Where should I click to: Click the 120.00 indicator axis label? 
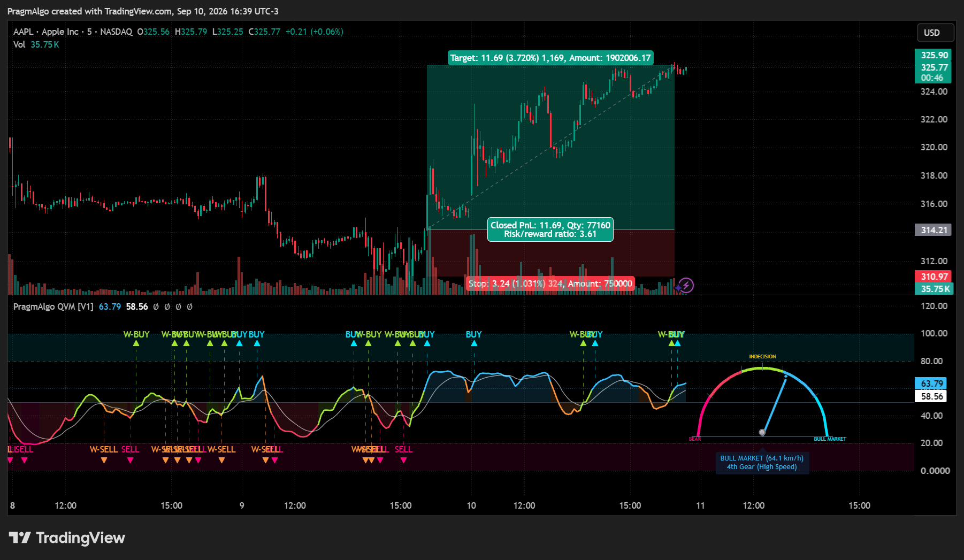(934, 306)
